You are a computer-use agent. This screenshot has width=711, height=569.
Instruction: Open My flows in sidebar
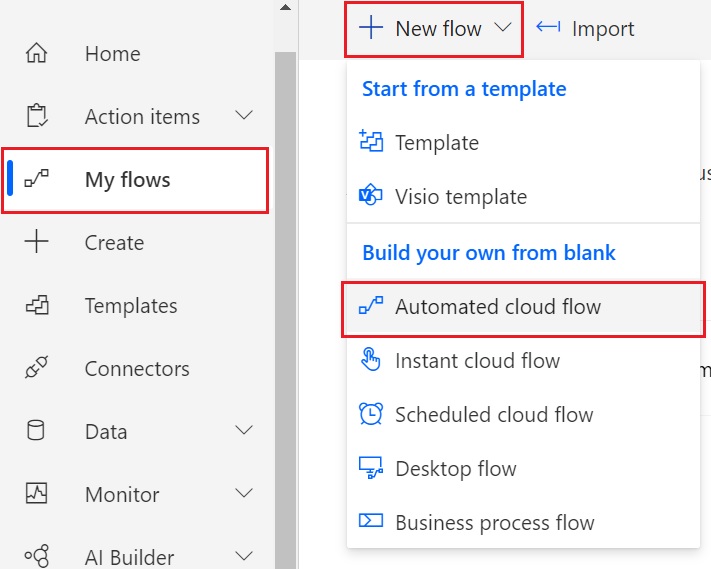click(x=127, y=180)
